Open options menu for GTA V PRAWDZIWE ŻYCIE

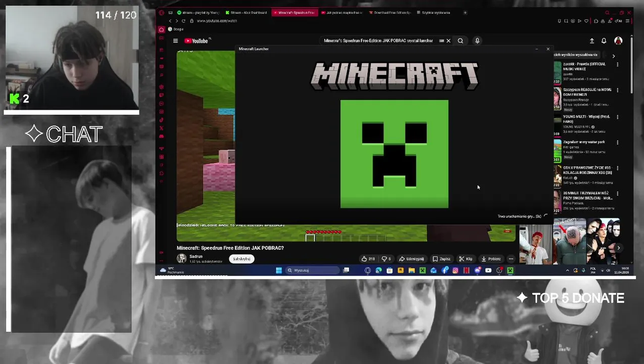(617, 168)
